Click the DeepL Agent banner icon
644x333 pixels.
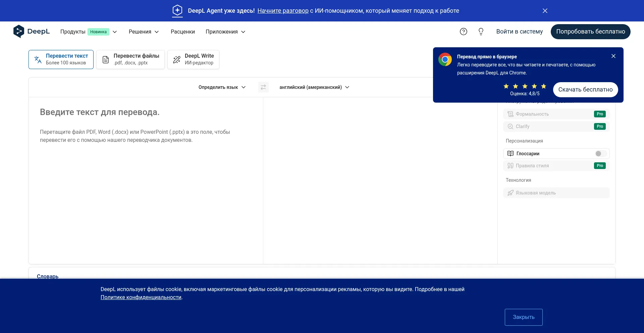(177, 11)
